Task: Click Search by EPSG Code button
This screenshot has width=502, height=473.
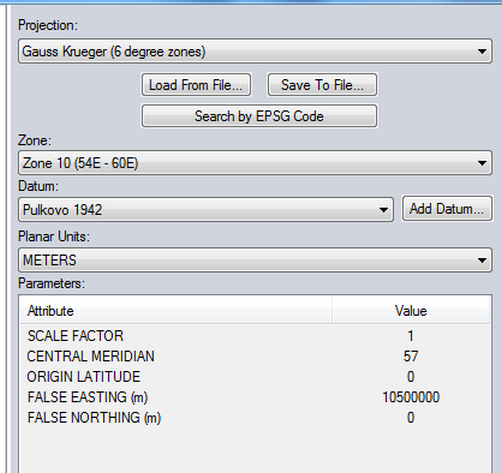Action: [259, 116]
